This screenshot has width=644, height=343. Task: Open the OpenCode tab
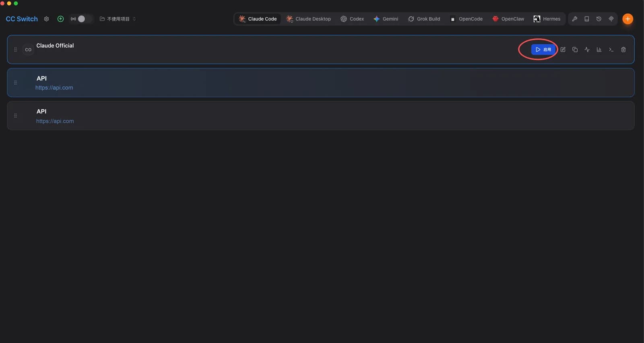click(x=466, y=19)
